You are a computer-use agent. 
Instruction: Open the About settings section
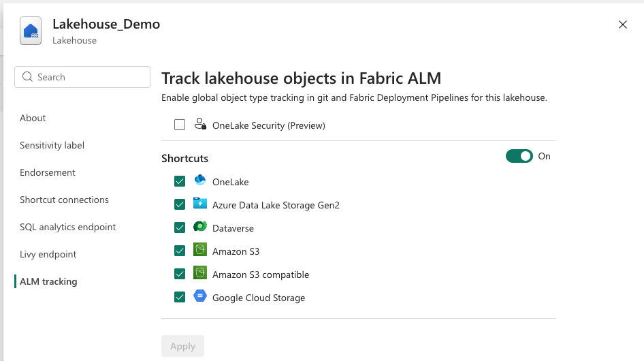coord(33,118)
